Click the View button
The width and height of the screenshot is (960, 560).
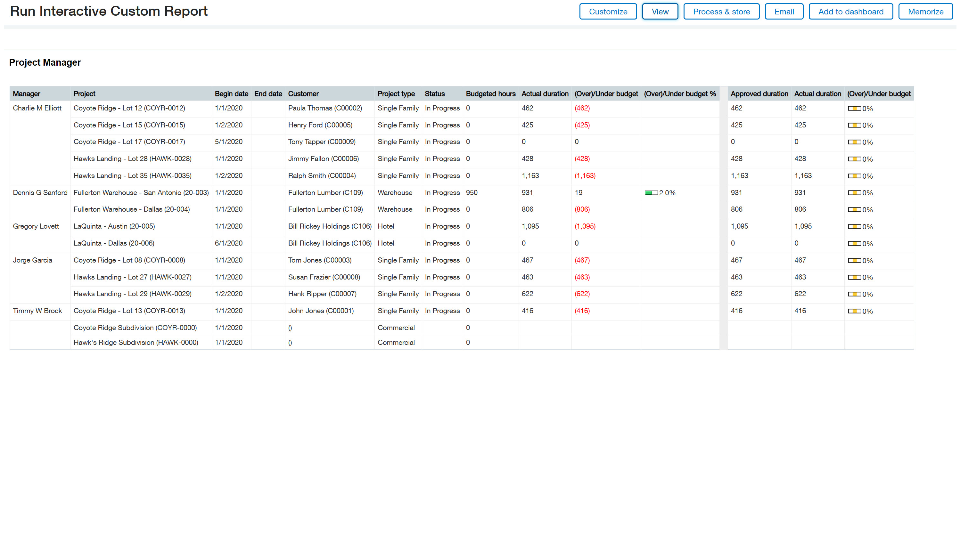(x=660, y=12)
